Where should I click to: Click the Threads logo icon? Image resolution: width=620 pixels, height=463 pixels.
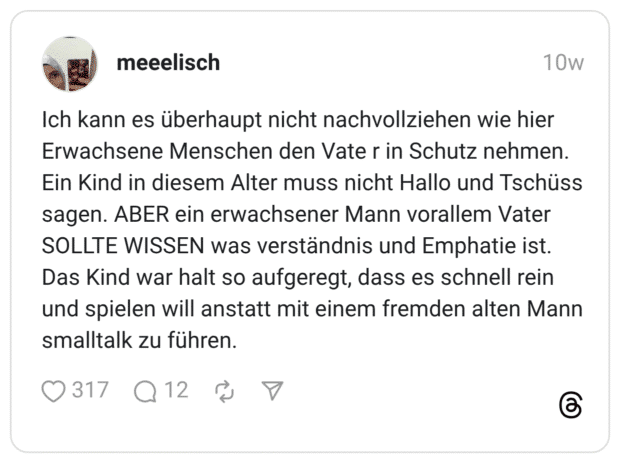570,405
